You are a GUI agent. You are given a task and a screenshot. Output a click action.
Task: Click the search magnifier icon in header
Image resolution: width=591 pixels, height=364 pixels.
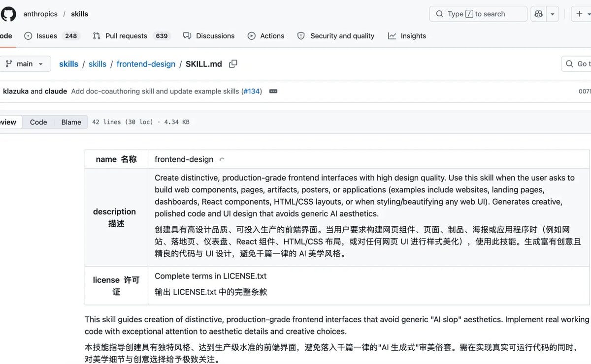click(x=440, y=14)
